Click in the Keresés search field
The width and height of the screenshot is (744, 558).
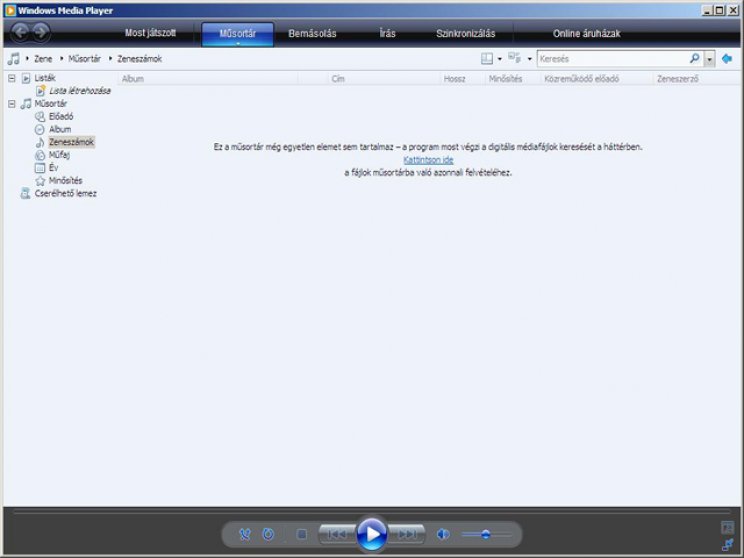tap(613, 59)
